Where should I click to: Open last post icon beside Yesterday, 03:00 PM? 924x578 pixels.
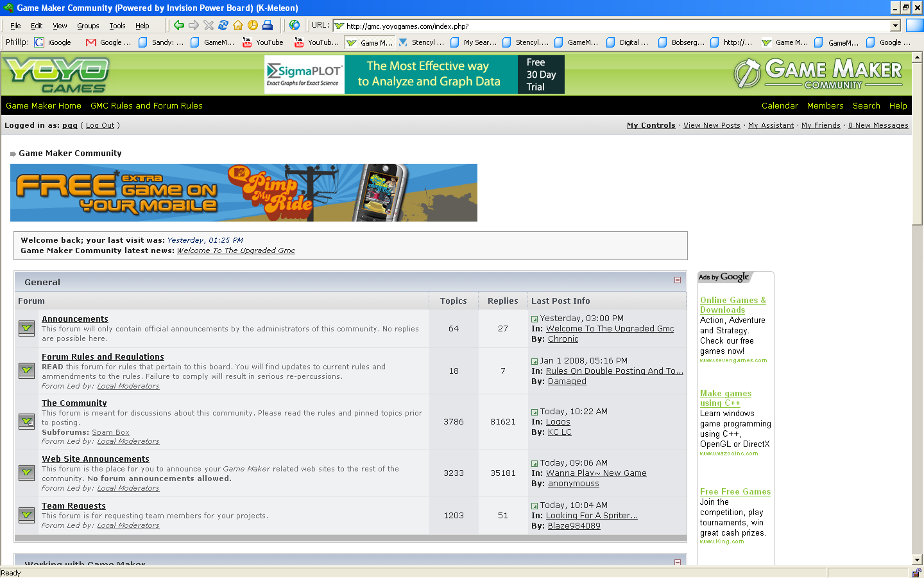tap(535, 319)
